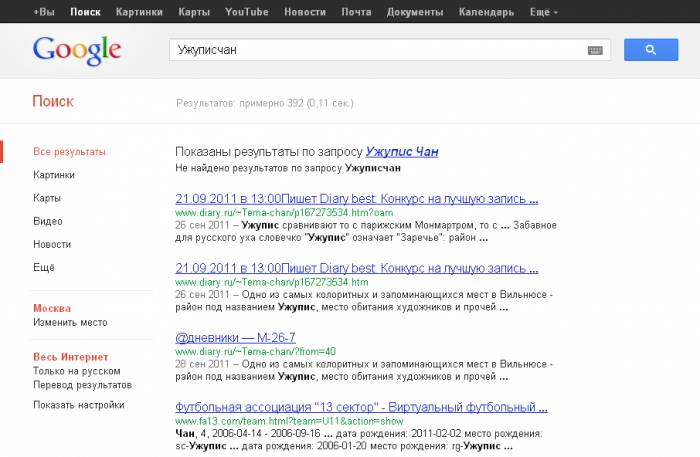
Task: Open Карты in the top black bar
Action: click(x=194, y=12)
